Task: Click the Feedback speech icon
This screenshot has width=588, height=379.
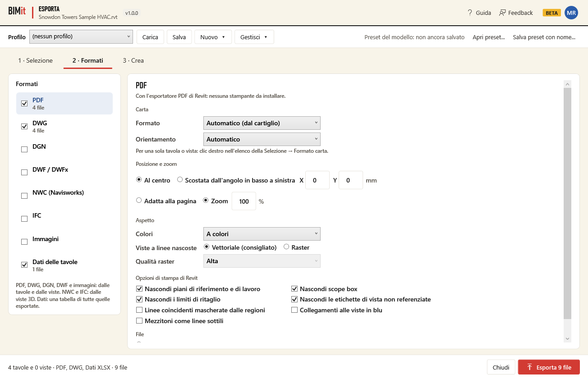Action: click(502, 13)
